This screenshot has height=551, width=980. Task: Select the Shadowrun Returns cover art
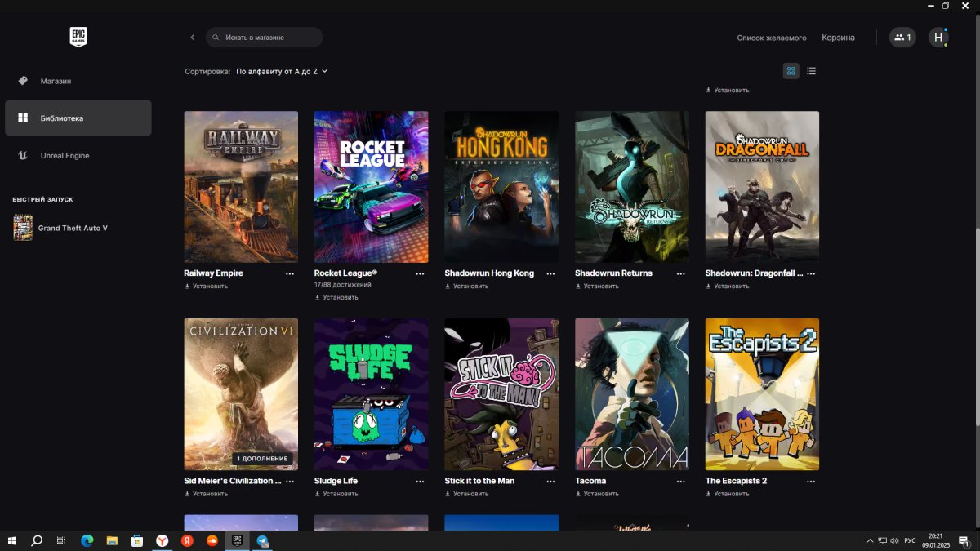click(x=632, y=187)
